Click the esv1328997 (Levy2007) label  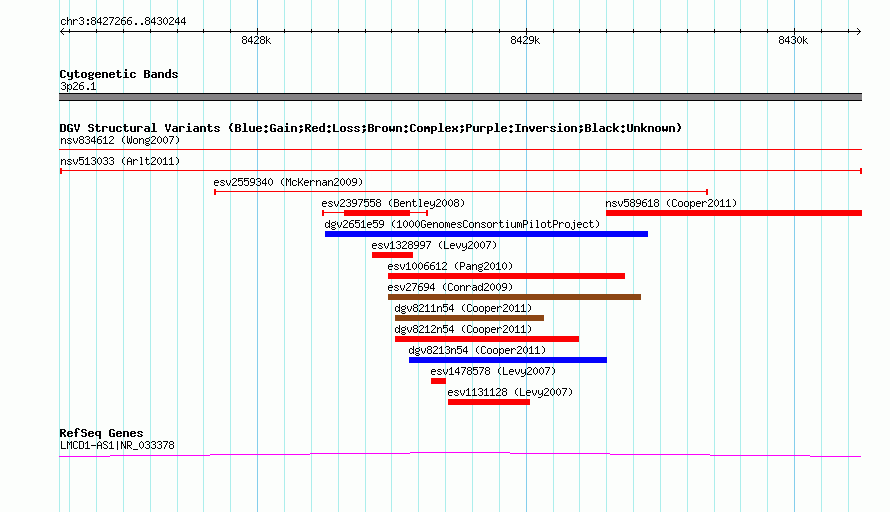coord(434,245)
